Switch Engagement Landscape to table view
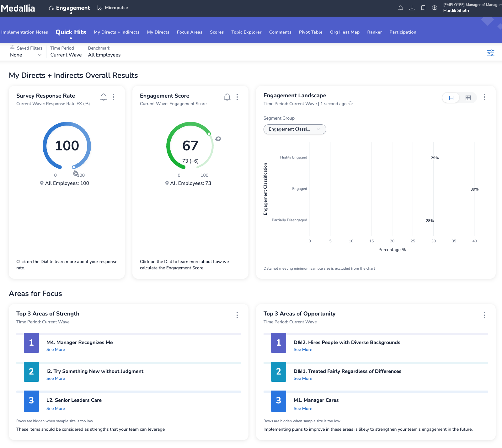502x448 pixels. click(468, 98)
